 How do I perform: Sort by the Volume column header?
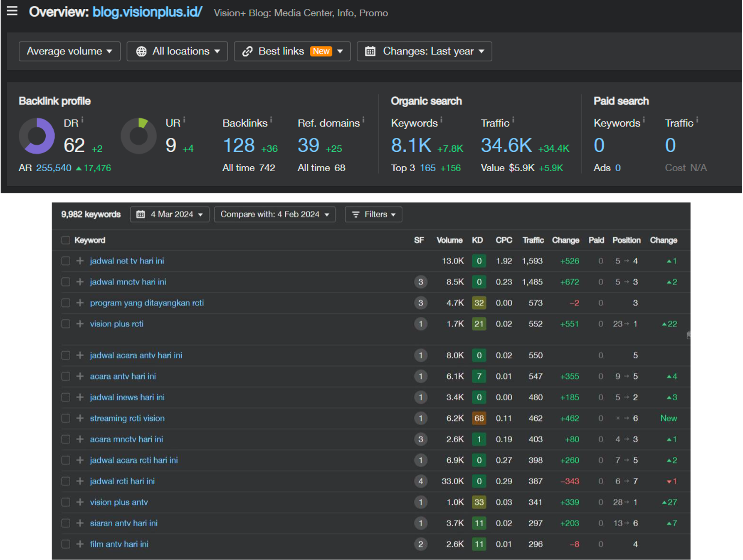[449, 240]
